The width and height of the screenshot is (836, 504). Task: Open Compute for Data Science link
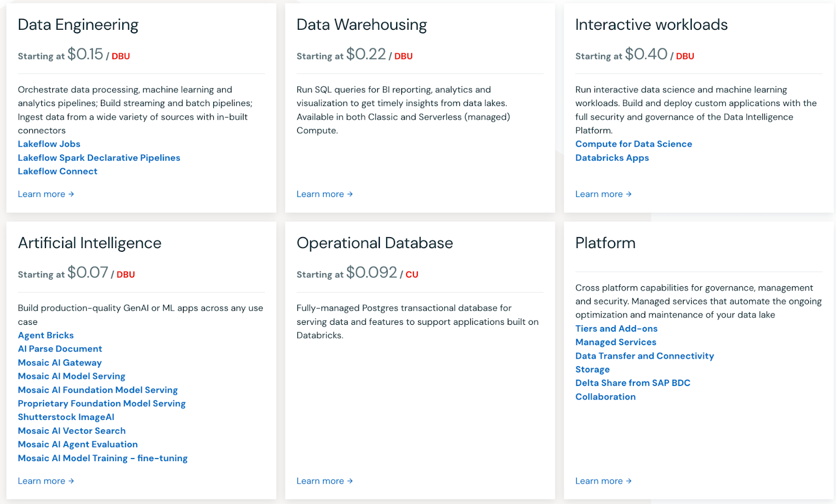tap(634, 144)
